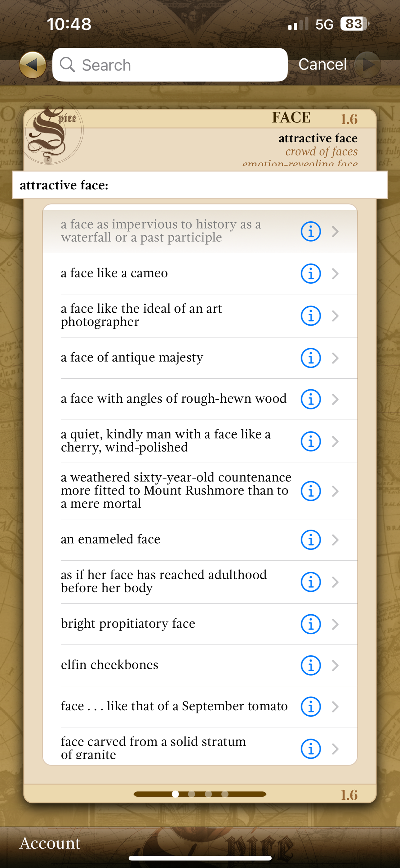
Task: Open chevron for rough-hewn wood entry
Action: click(x=335, y=399)
